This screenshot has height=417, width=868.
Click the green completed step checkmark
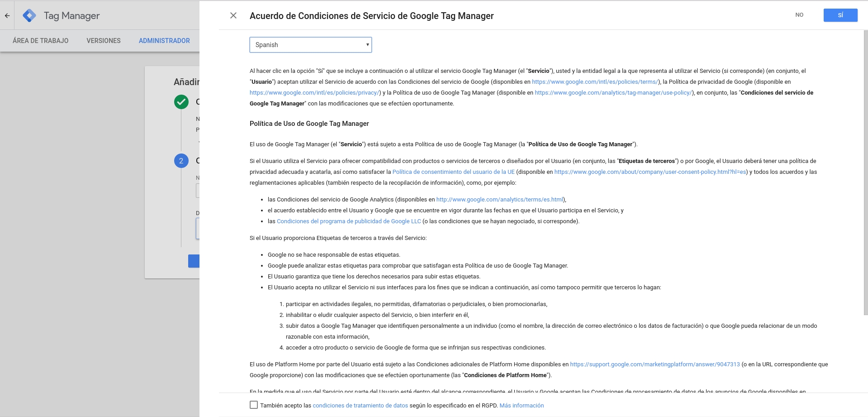[181, 102]
